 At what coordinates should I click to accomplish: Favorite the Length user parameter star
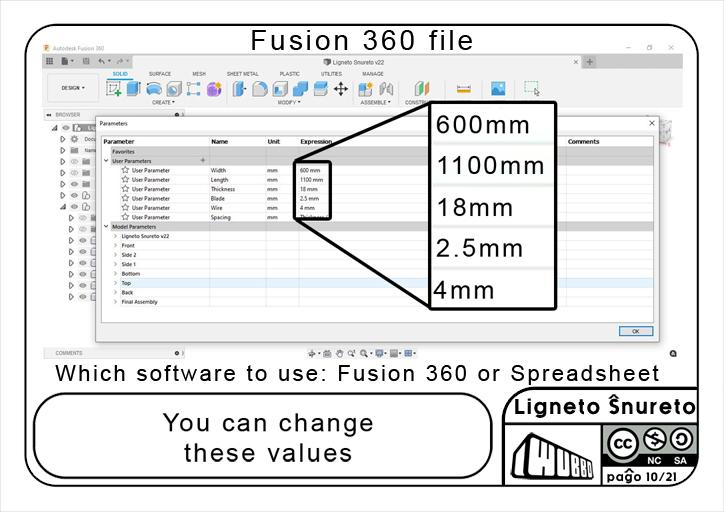[x=125, y=179]
